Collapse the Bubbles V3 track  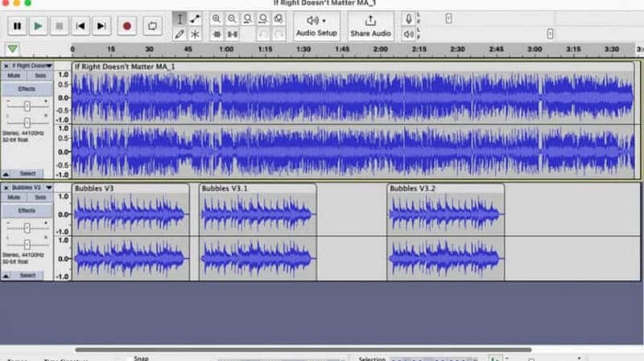point(6,275)
